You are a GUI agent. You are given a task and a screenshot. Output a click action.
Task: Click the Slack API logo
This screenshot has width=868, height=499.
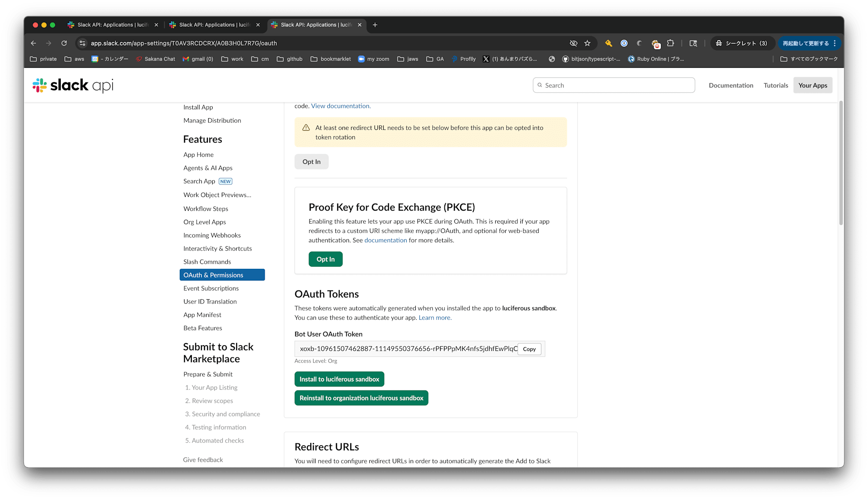pos(73,85)
